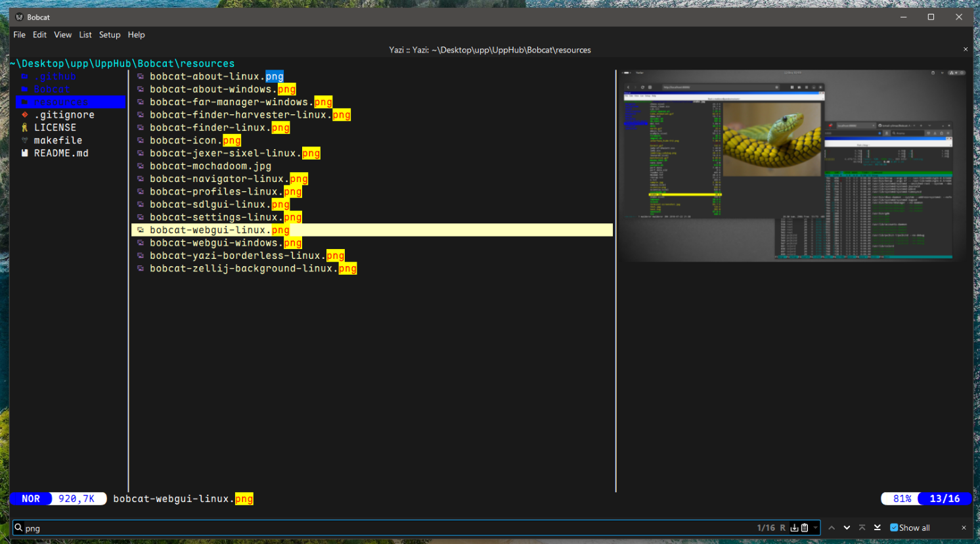
Task: Open the Bobcat folder in left pane
Action: tap(51, 89)
